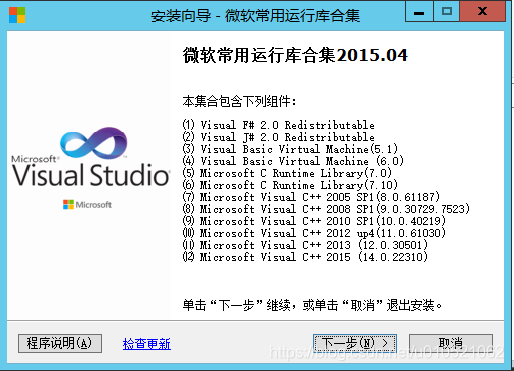Click the Visual Studio infinity logo

coord(94,142)
